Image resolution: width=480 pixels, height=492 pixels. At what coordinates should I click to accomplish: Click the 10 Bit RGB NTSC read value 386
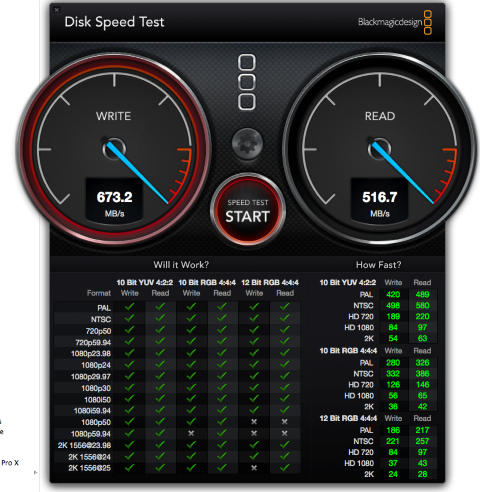(x=422, y=374)
